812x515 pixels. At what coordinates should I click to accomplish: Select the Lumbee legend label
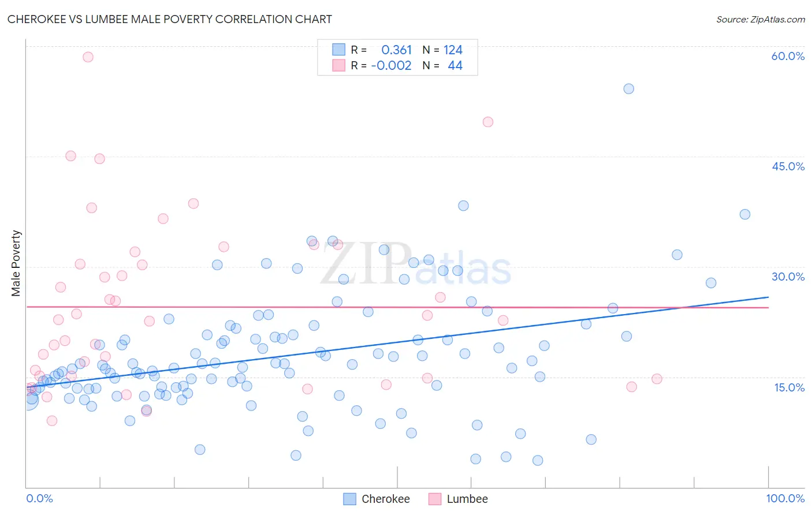(467, 499)
